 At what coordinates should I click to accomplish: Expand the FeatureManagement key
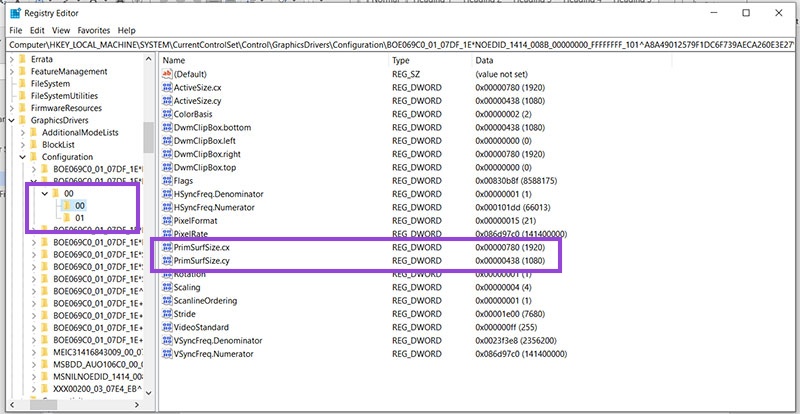tap(10, 72)
